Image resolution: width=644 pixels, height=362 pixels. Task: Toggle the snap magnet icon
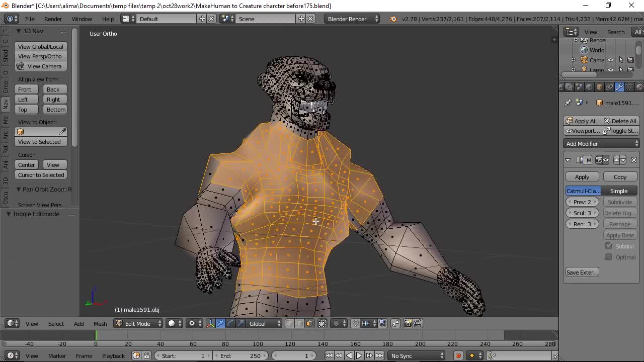355,323
